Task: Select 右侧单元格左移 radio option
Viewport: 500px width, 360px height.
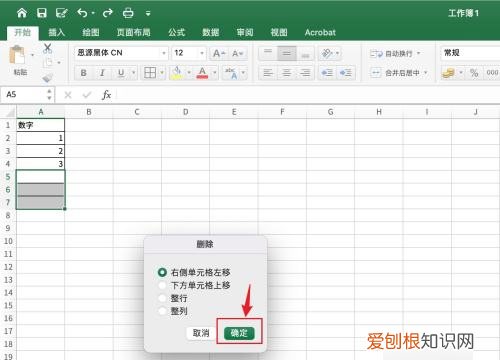Action: pos(162,272)
